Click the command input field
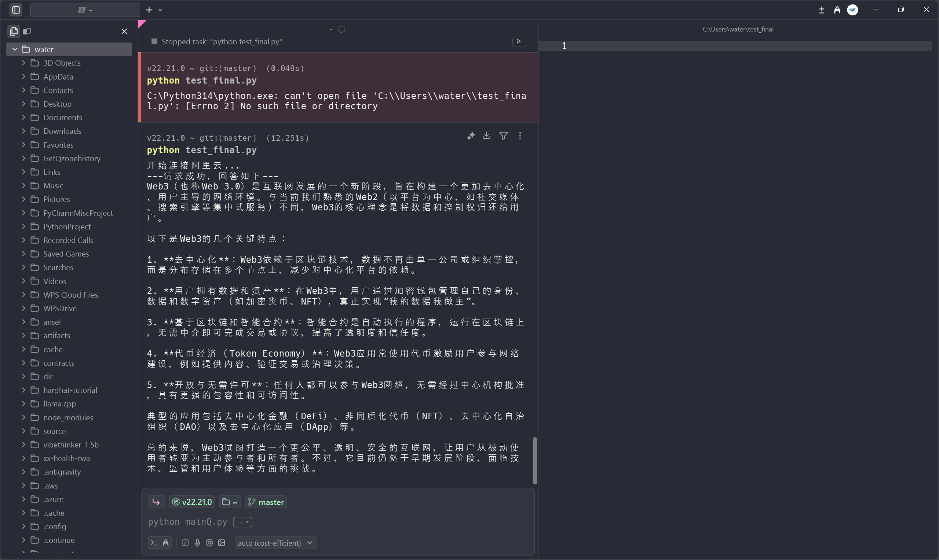The image size is (939, 560). (x=338, y=522)
